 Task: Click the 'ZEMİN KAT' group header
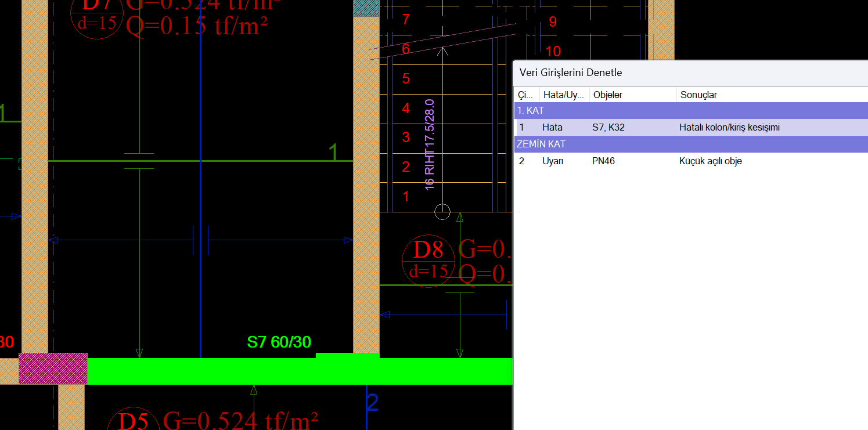coord(691,144)
